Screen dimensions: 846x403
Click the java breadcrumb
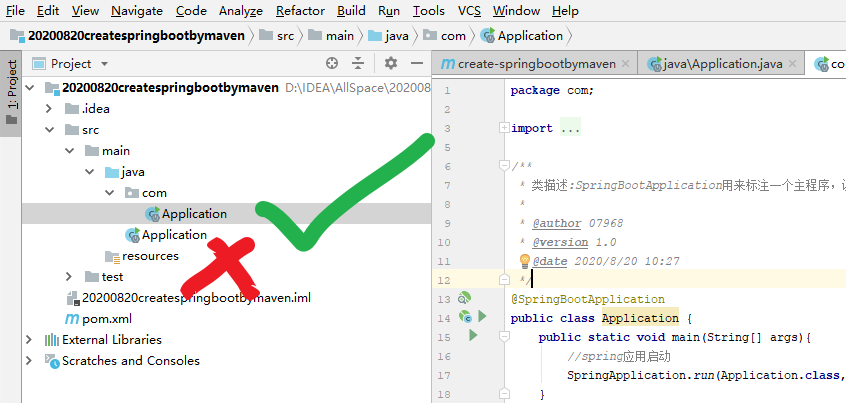point(388,36)
